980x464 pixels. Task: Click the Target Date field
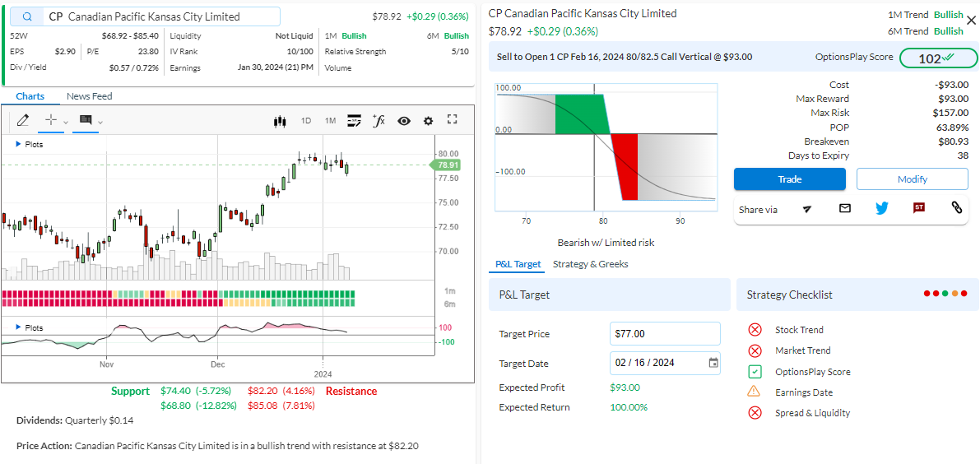[x=665, y=363]
